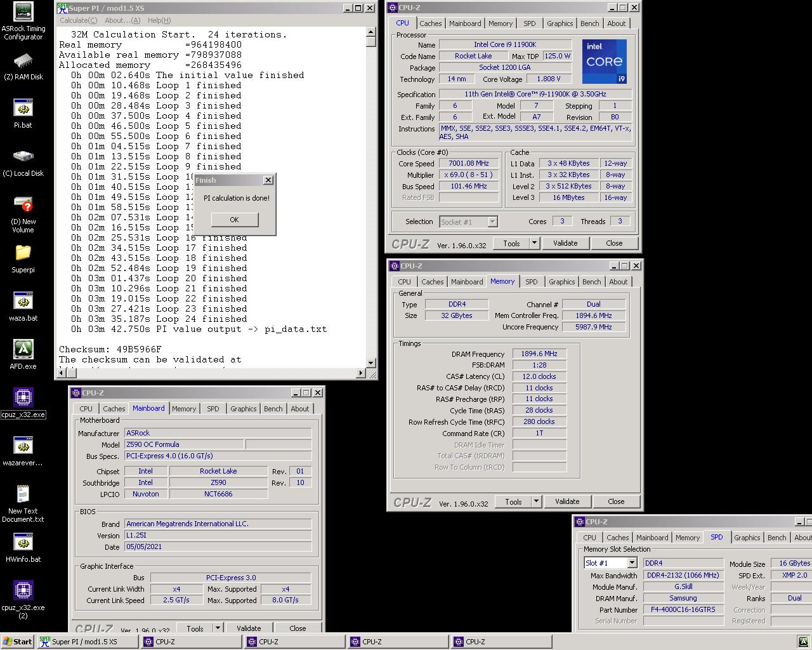Select Graphics tab in CPU-Z SPD window
The width and height of the screenshot is (812, 650).
pyautogui.click(x=747, y=538)
